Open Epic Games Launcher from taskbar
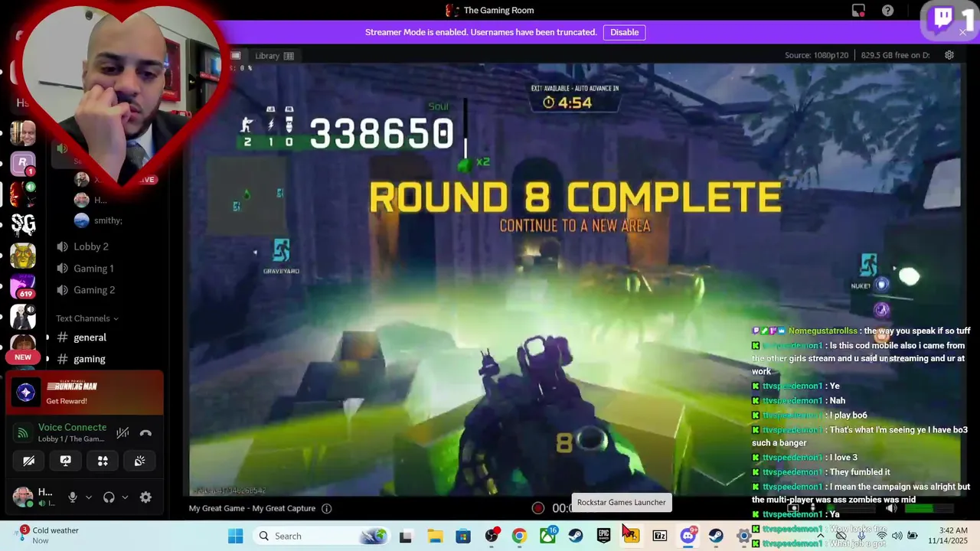Viewport: 980px width, 551px height. [x=603, y=536]
